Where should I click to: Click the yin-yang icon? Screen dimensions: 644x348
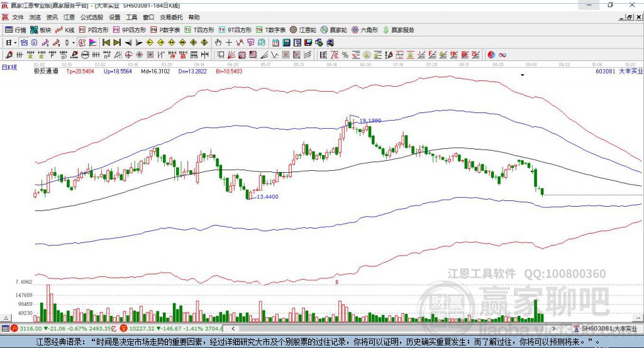(491, 55)
